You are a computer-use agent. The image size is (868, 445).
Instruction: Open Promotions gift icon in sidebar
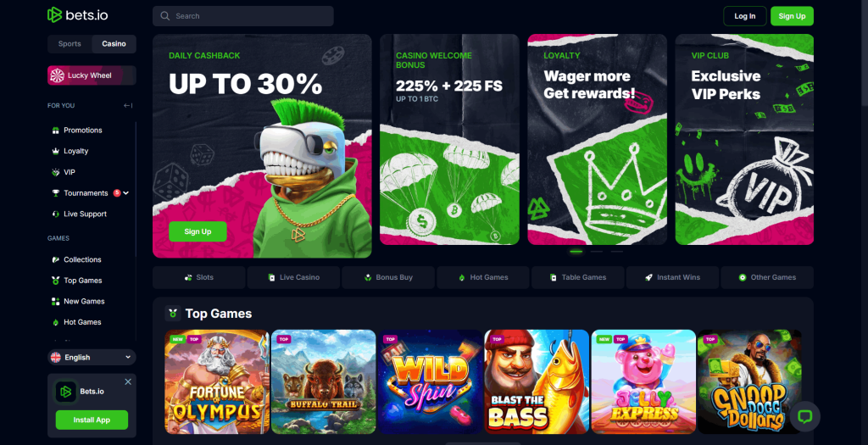tap(55, 131)
